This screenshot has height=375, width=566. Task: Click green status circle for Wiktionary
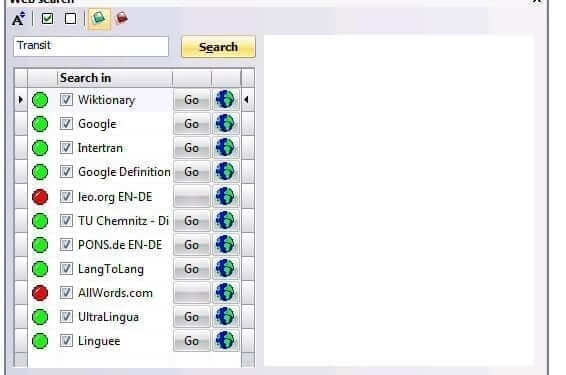(40, 100)
